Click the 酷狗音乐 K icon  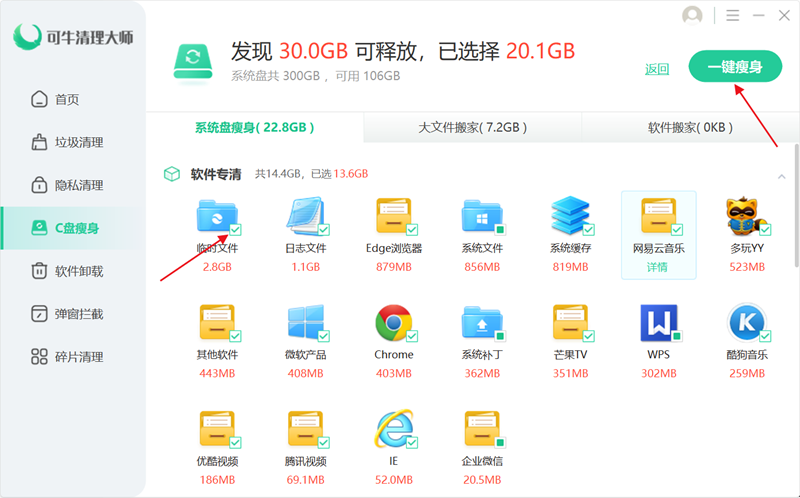tap(746, 322)
